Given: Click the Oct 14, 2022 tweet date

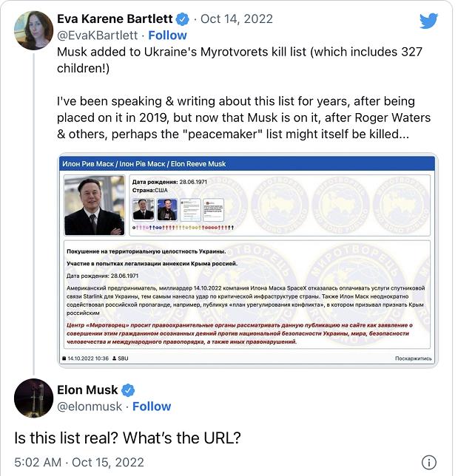Looking at the screenshot, I should click(237, 18).
